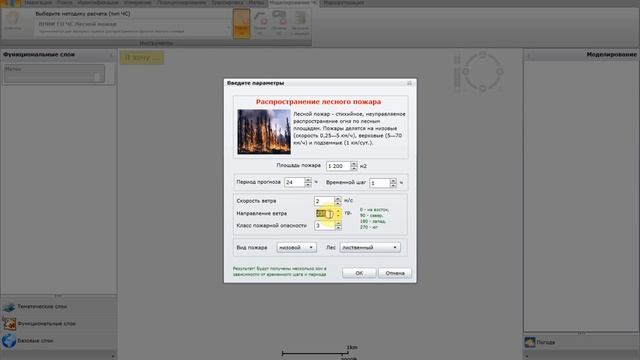Open Базовые слои globe icon
Viewport: 640px width, 360px height.
pos(9,341)
